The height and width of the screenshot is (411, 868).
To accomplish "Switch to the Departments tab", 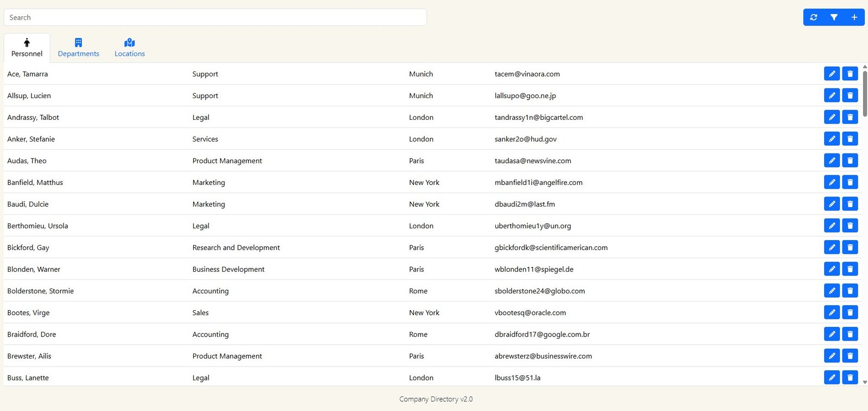I will [x=79, y=48].
